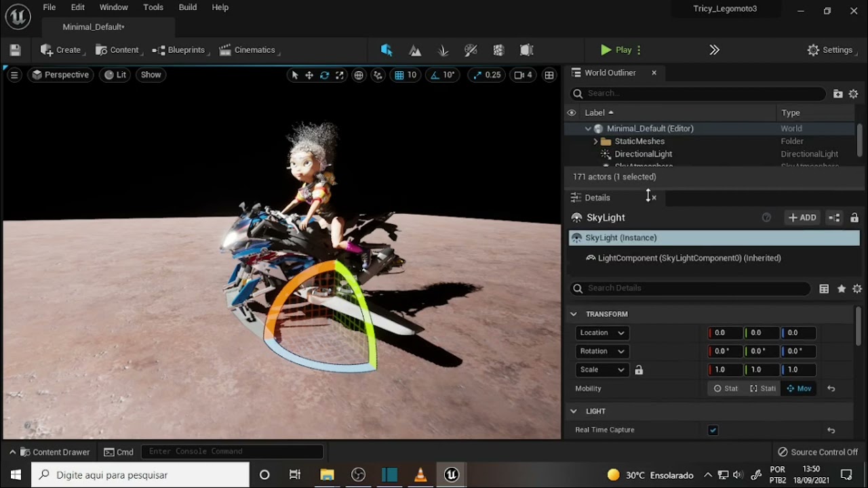868x488 pixels.
Task: Choose the Rotate gizmo tool
Action: click(x=324, y=75)
